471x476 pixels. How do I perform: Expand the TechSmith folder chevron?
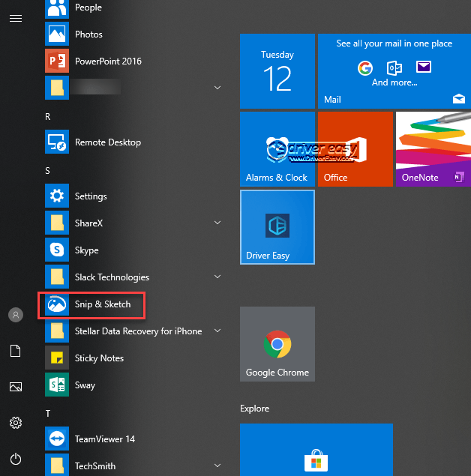click(217, 466)
